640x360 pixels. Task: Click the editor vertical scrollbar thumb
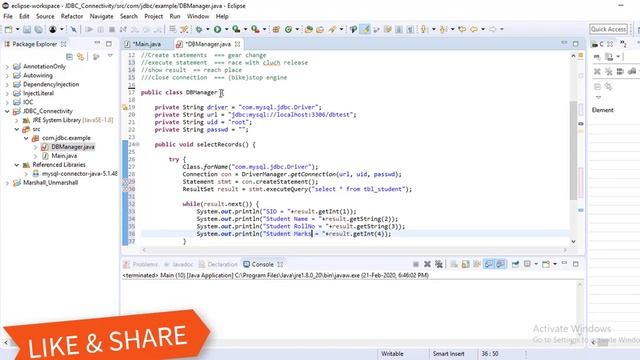(x=573, y=150)
